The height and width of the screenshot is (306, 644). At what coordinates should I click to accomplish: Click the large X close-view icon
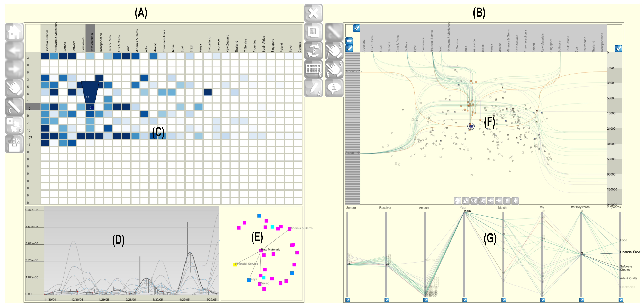click(x=313, y=13)
